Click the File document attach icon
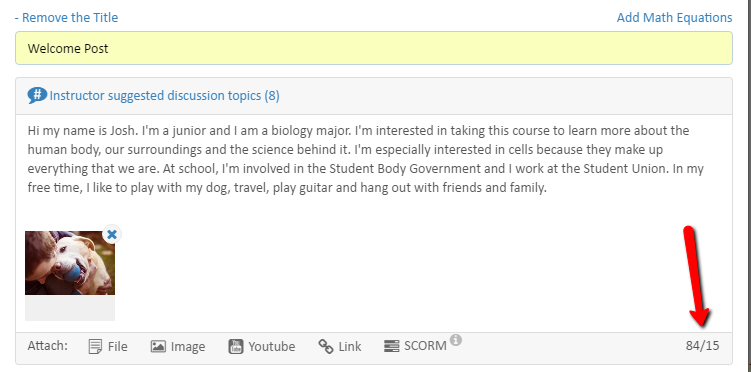 point(95,346)
